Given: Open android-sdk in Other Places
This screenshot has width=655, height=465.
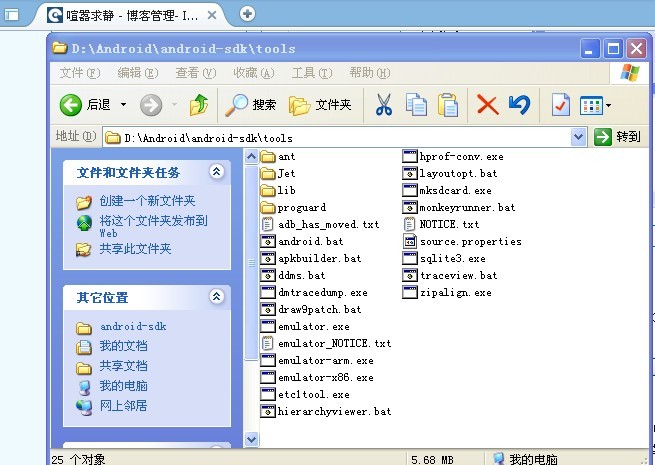Looking at the screenshot, I should (133, 327).
